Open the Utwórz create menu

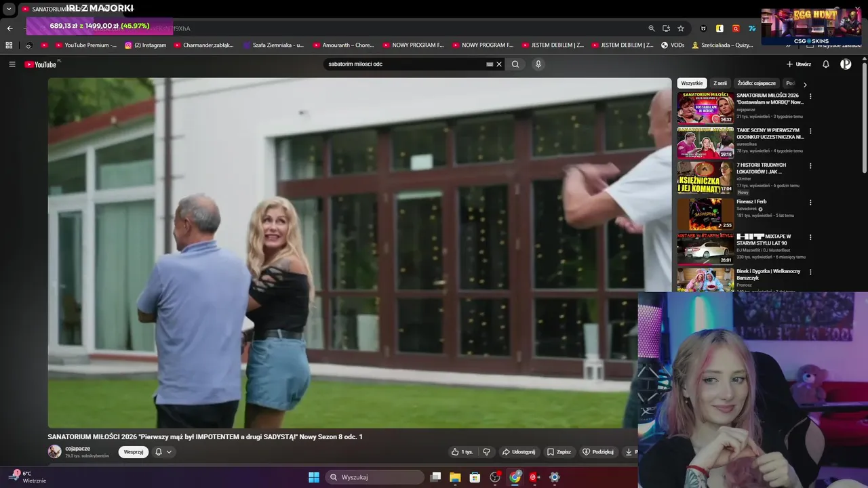(x=799, y=64)
